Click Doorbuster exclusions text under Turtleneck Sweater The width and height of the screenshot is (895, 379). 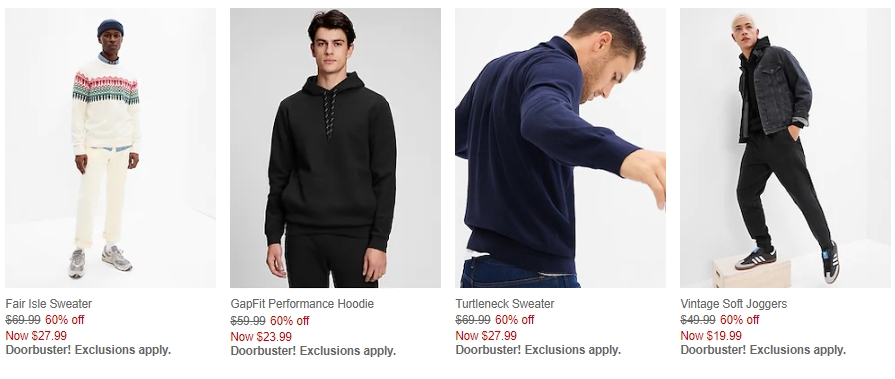coord(538,350)
